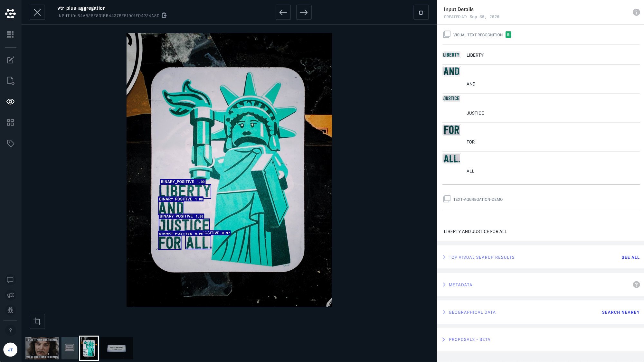Click the tag icon in sidebar
This screenshot has height=362, width=644.
(x=10, y=143)
